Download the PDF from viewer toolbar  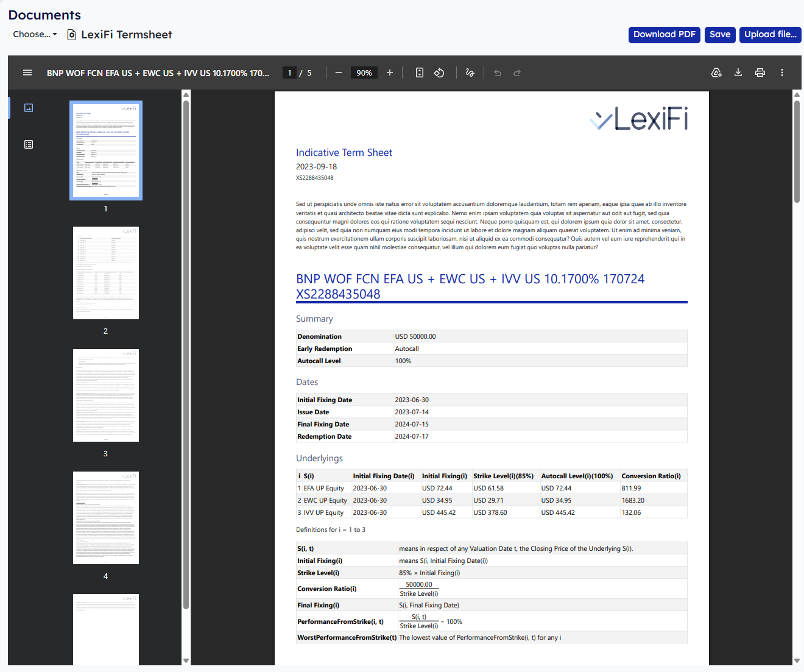tap(738, 73)
